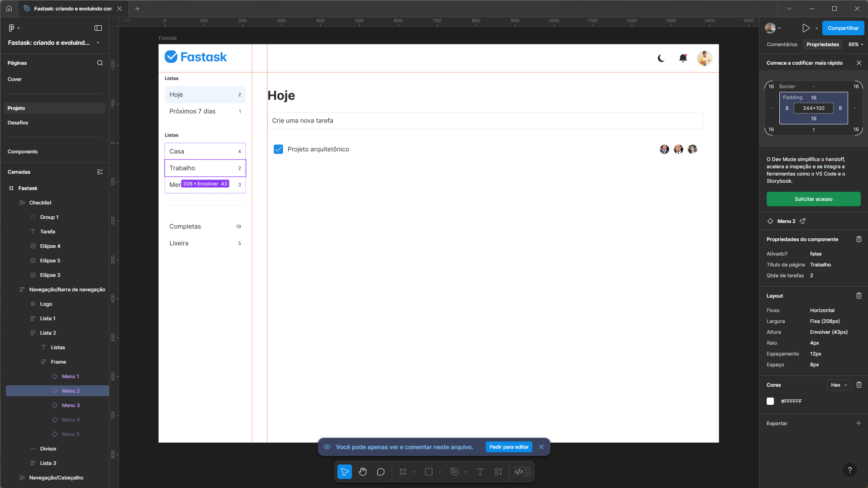
Task: Toggle Dev Mode switch in bottom toolbar
Action: tap(522, 472)
